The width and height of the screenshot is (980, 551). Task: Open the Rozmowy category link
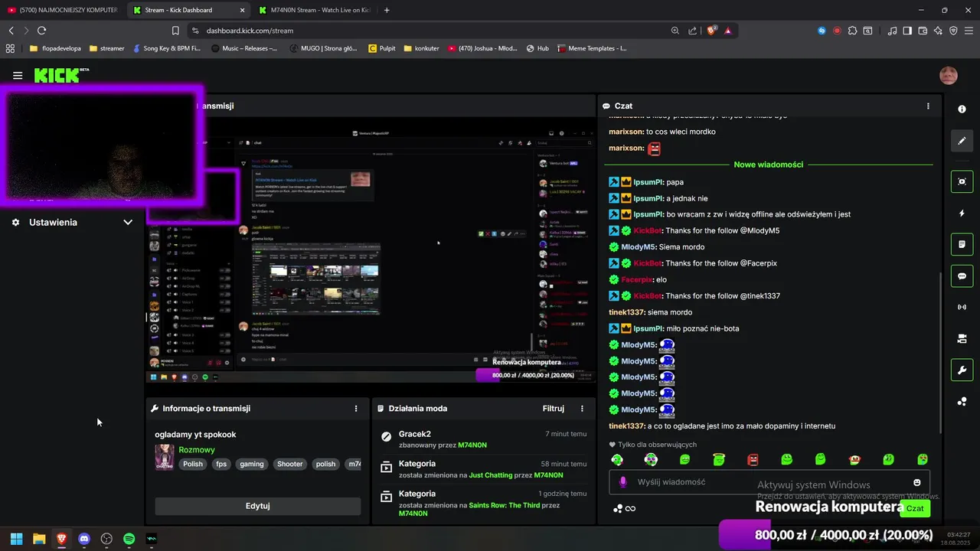(x=197, y=450)
